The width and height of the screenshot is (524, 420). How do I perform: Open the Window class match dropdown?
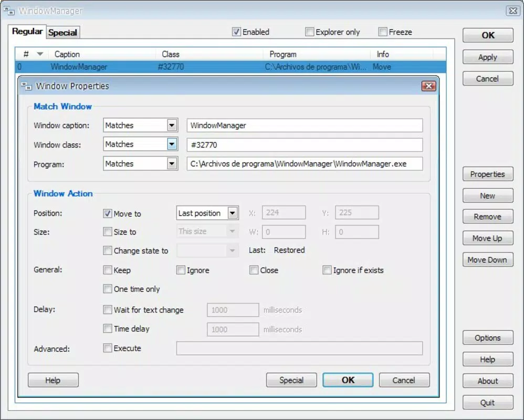[172, 144]
